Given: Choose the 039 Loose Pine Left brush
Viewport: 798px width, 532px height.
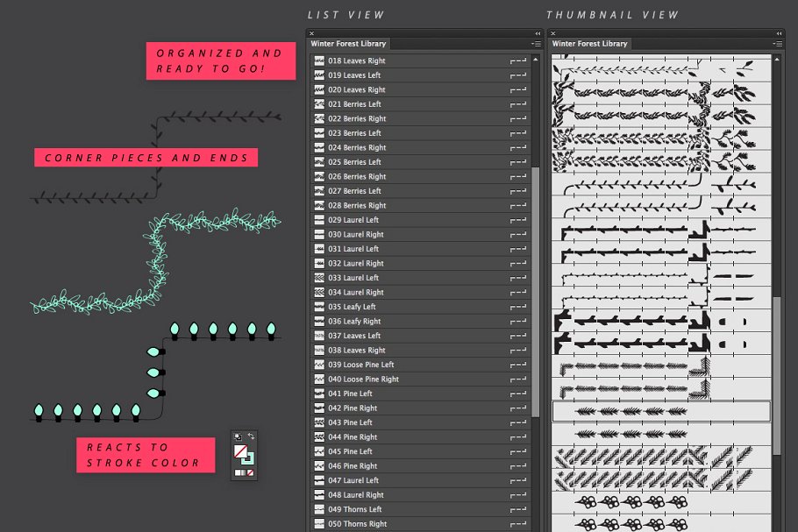Looking at the screenshot, I should click(x=361, y=365).
